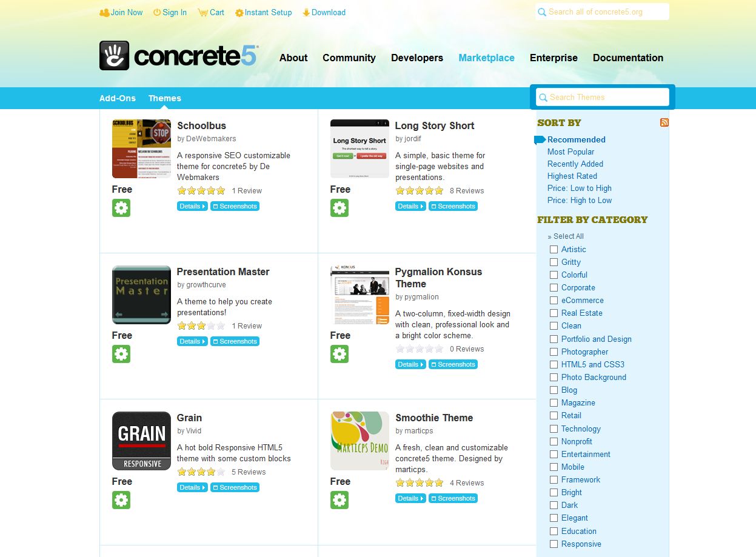Image resolution: width=756 pixels, height=557 pixels.
Task: Select Recommended sort option
Action: click(577, 139)
